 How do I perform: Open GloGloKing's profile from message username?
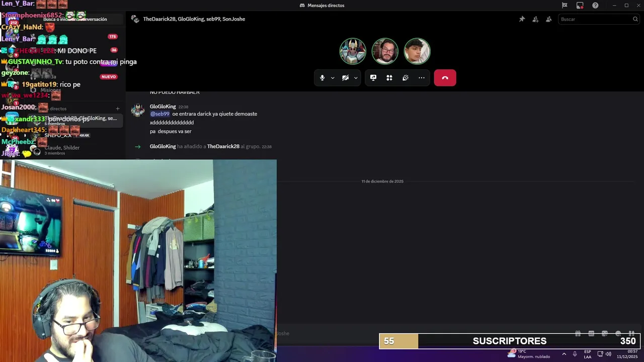pyautogui.click(x=163, y=107)
